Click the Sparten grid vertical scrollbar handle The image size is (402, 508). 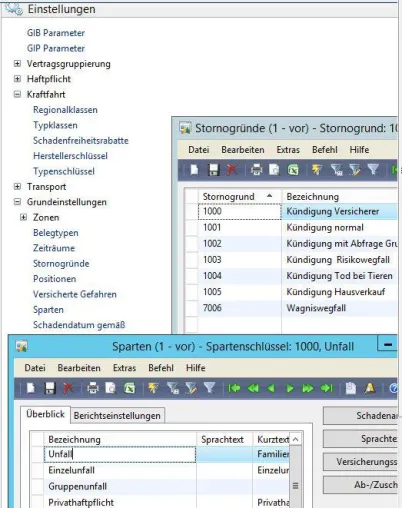[295, 486]
